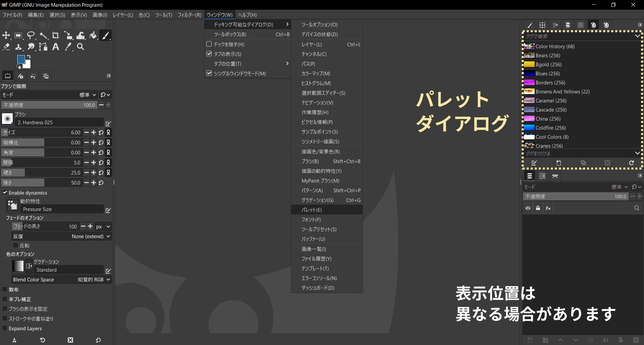Screen dimensions: 644x345
Task: Switch to the Paths tab next to Channels
Action: point(555,176)
